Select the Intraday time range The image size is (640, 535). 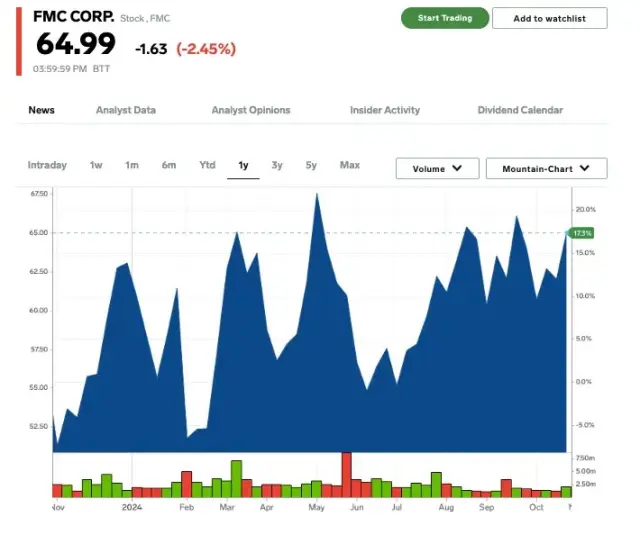click(47, 165)
